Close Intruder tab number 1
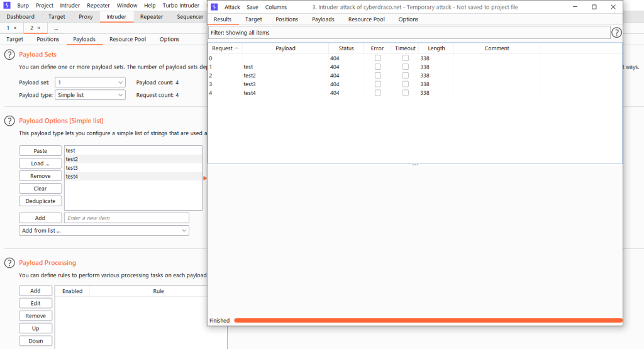Viewport: 644px width, 349px height. [14, 28]
